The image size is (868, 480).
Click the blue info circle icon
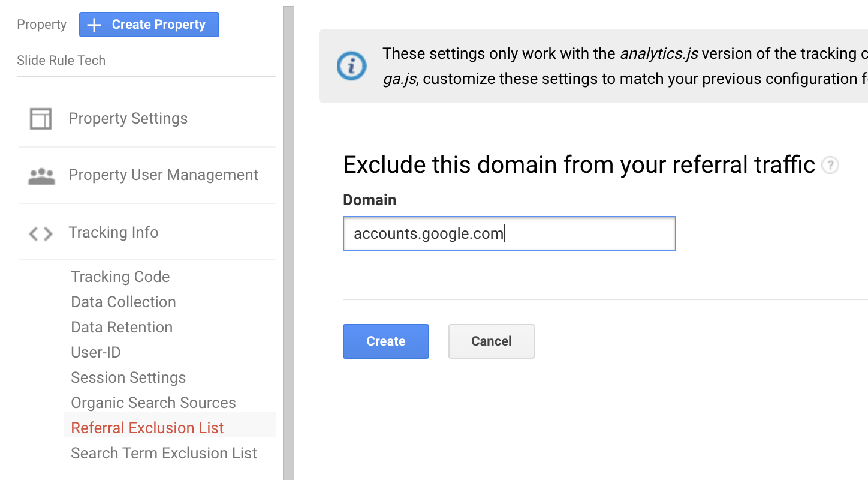coord(351,66)
